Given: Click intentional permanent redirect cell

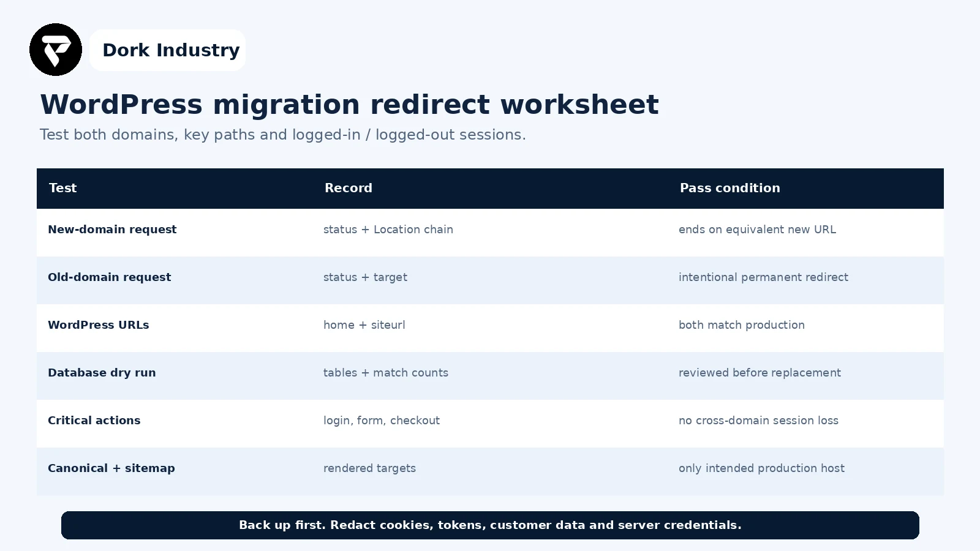Looking at the screenshot, I should [x=763, y=277].
